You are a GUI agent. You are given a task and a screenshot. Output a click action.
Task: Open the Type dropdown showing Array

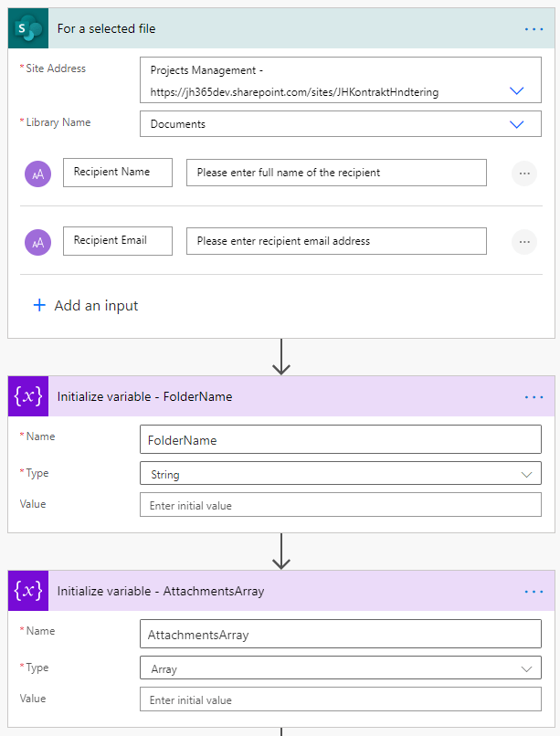(x=527, y=668)
